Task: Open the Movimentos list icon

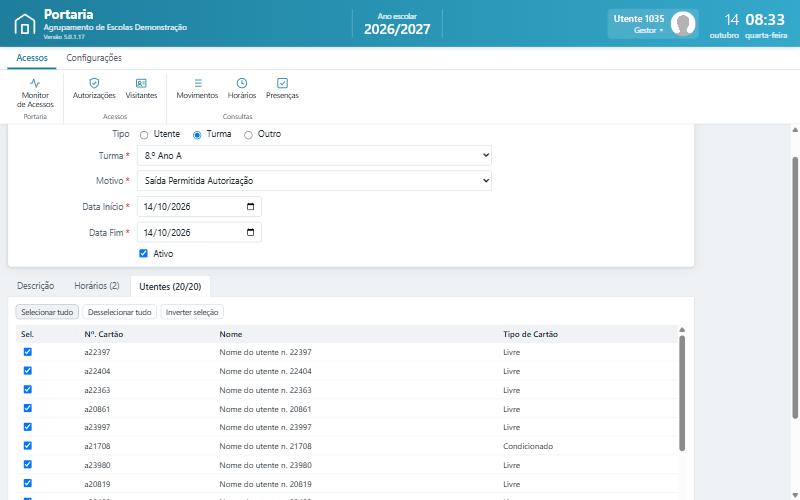Action: pyautogui.click(x=198, y=83)
